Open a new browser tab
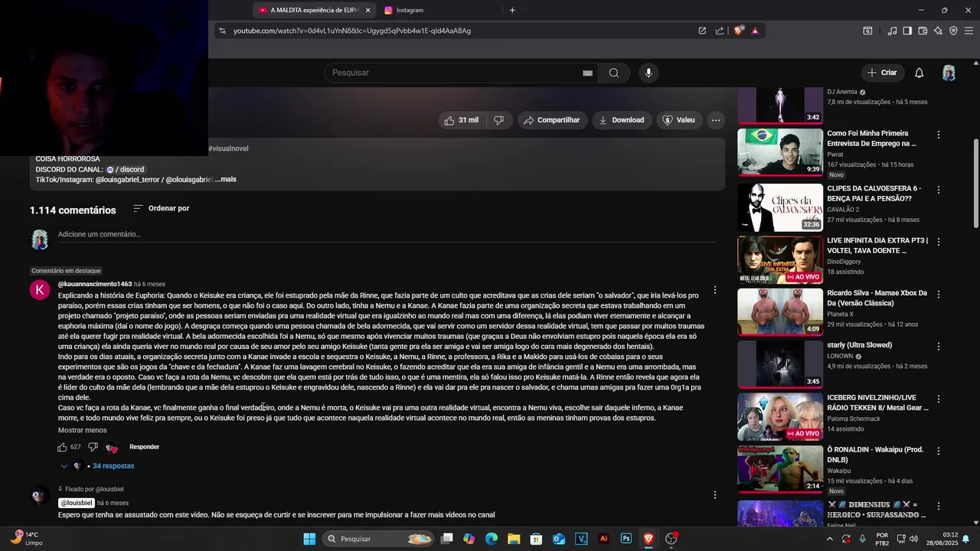 tap(512, 10)
